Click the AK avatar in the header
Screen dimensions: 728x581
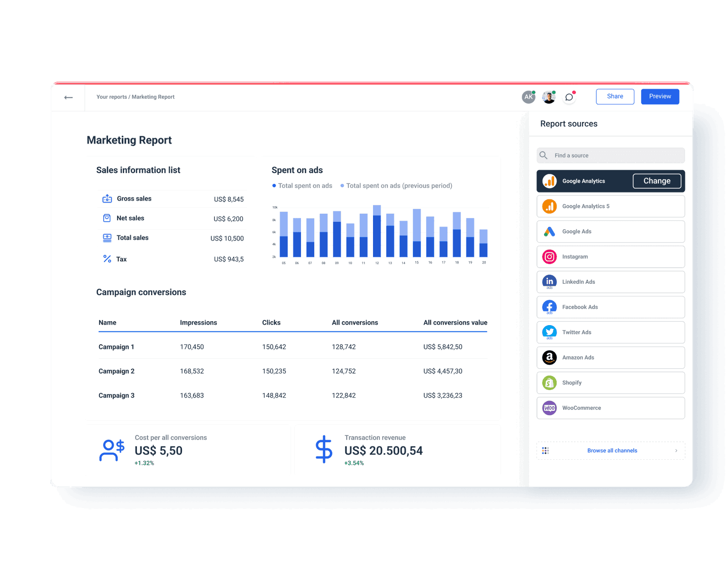[x=528, y=97]
